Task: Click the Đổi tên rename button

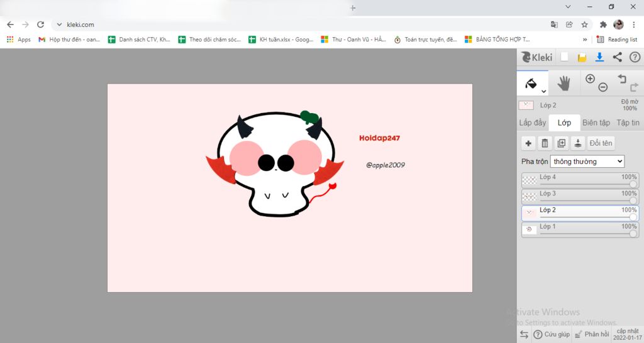Action: [601, 143]
